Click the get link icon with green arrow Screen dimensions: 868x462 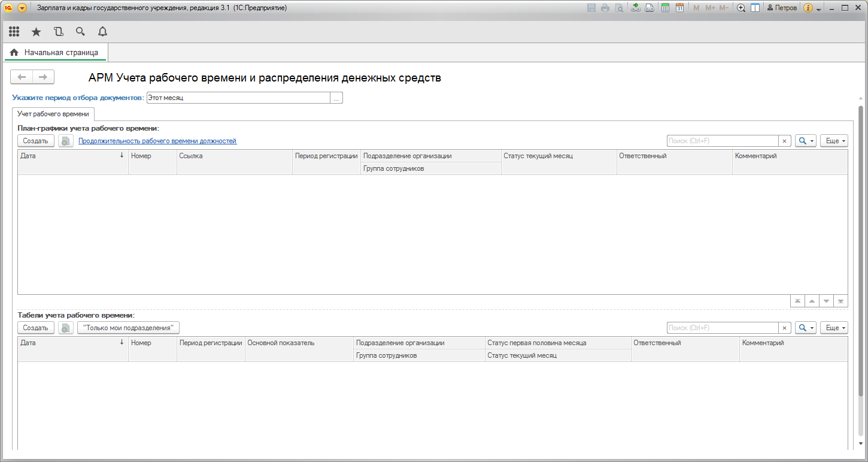click(635, 8)
